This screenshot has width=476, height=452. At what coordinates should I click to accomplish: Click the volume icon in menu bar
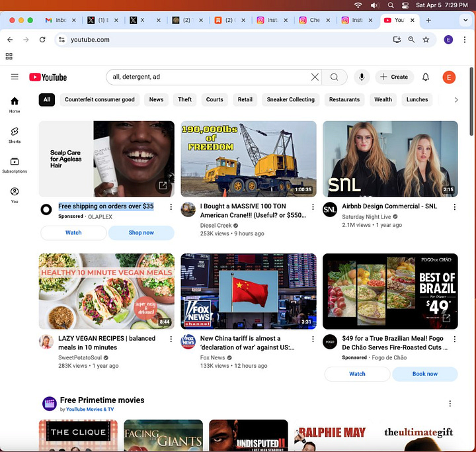375,5
